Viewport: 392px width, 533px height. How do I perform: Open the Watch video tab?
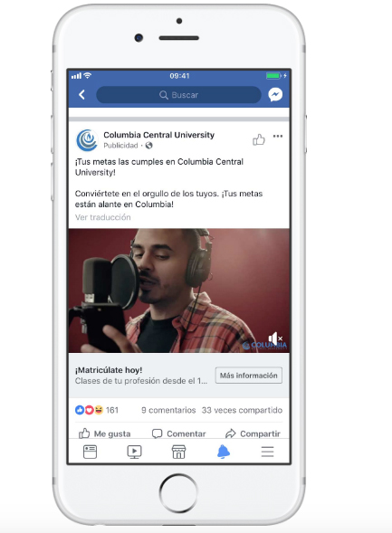coord(134,452)
